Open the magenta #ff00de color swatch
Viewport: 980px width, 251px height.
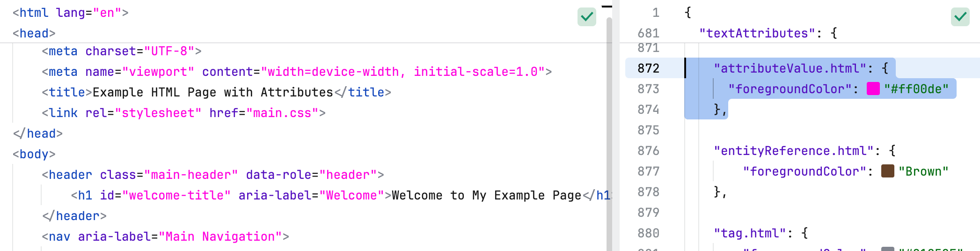click(873, 89)
